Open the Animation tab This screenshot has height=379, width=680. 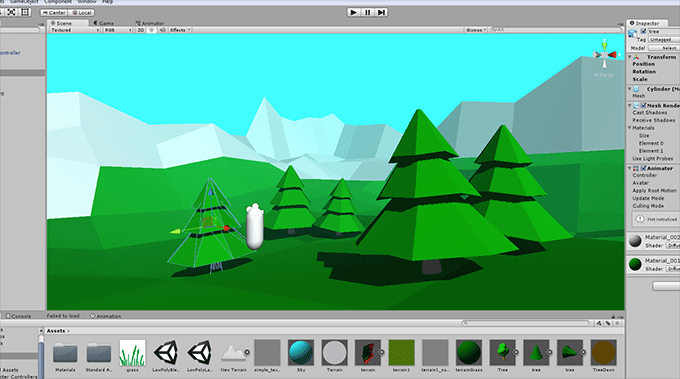(106, 316)
